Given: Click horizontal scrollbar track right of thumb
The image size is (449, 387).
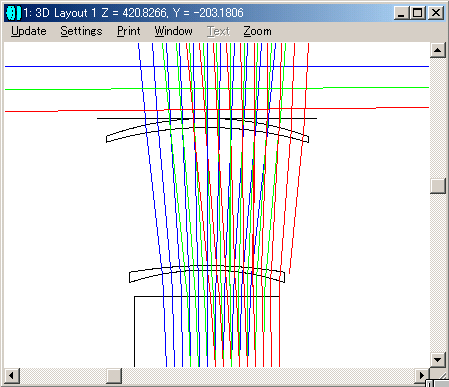Looking at the screenshot, I should pos(267,376).
